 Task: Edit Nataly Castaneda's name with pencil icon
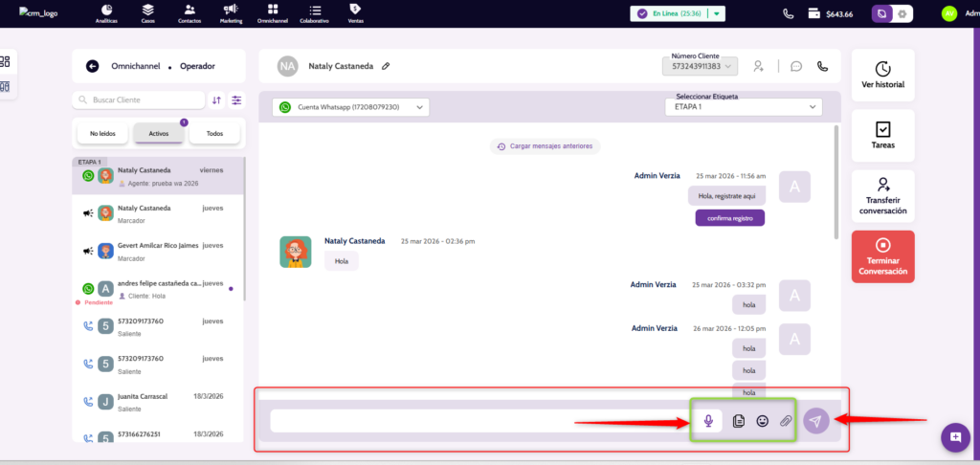point(386,66)
